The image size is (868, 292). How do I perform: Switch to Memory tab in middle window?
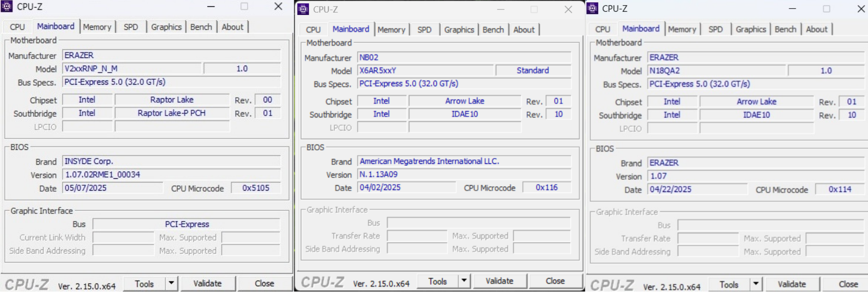(392, 29)
